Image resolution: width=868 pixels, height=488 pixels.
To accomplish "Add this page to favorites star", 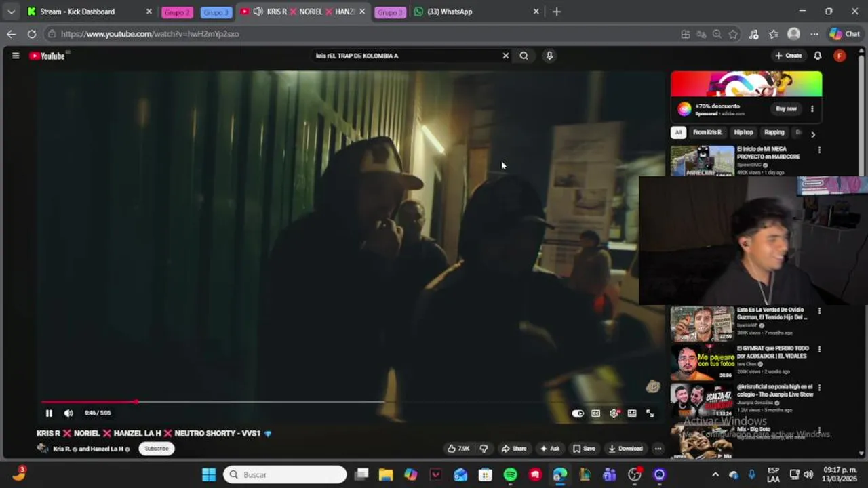I will point(733,34).
